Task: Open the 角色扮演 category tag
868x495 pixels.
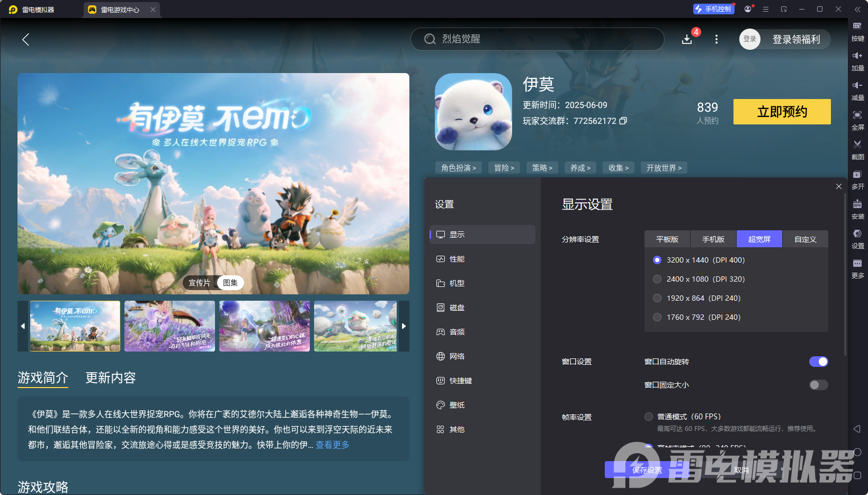Action: click(459, 168)
